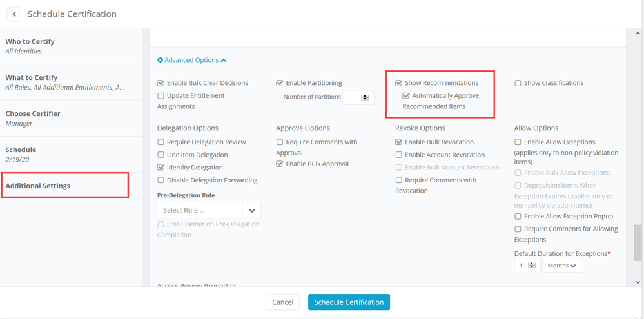Toggle Show Recommendations checkbox
644x319 pixels.
pyautogui.click(x=399, y=83)
